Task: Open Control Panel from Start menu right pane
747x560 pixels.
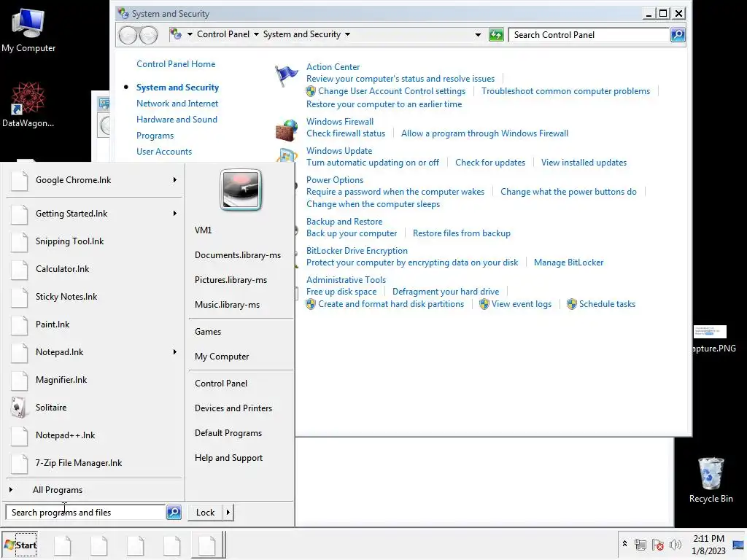Action: coord(221,384)
